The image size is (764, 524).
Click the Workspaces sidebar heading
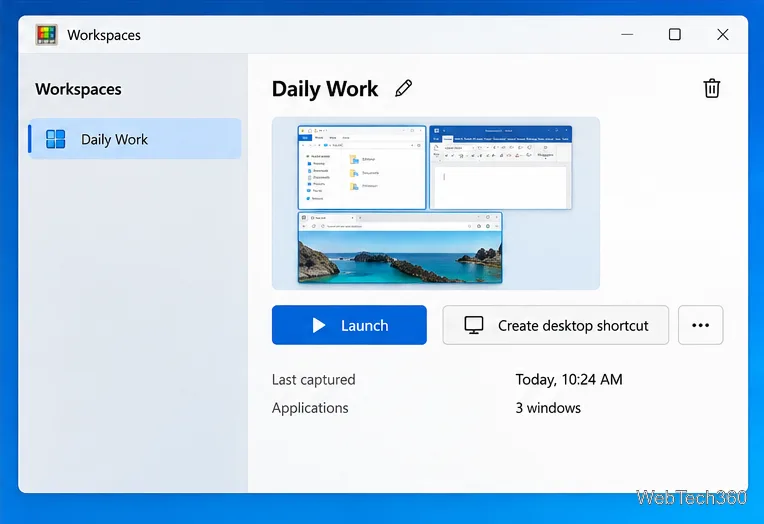tap(78, 89)
